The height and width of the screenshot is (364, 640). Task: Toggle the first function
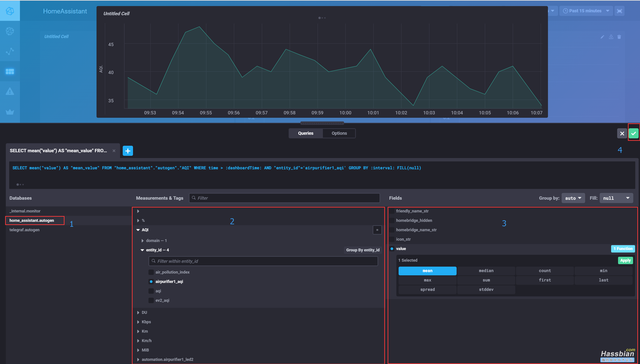(545, 280)
